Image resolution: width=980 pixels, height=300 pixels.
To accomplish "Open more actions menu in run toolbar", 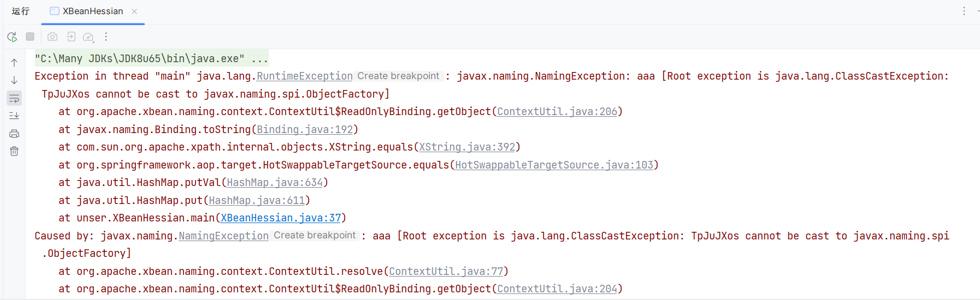I will [106, 37].
